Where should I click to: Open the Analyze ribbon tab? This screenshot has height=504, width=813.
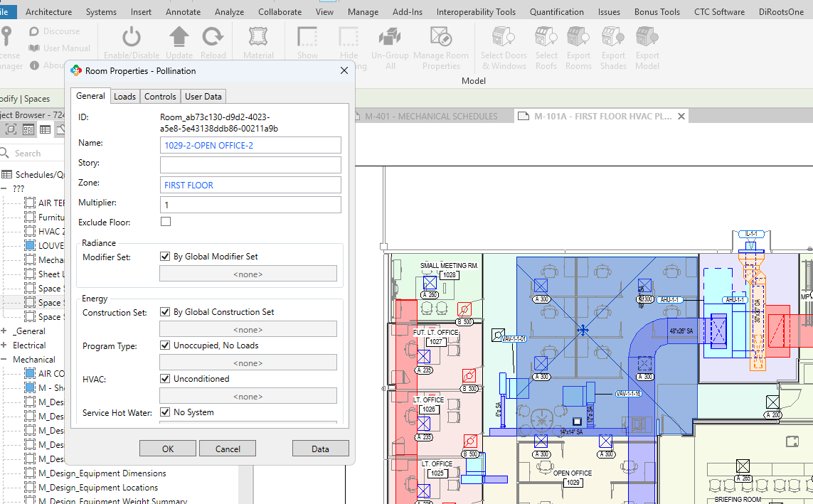[x=229, y=12]
